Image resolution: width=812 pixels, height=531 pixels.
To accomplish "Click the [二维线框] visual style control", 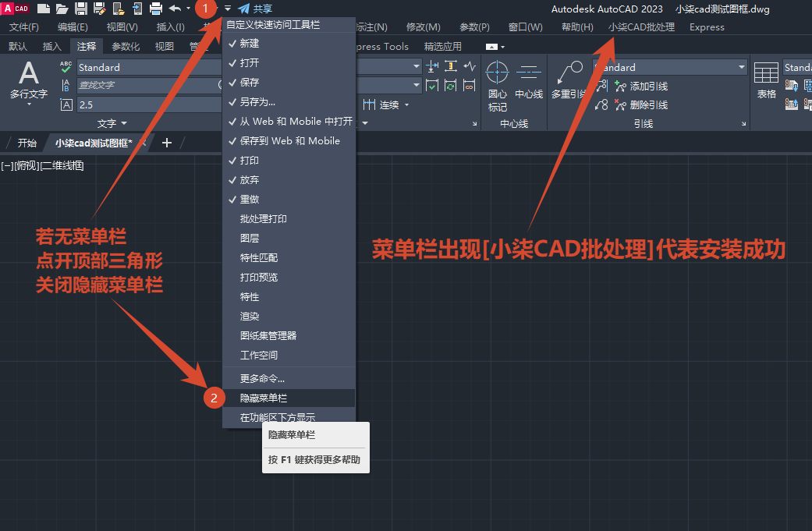I will [x=62, y=165].
